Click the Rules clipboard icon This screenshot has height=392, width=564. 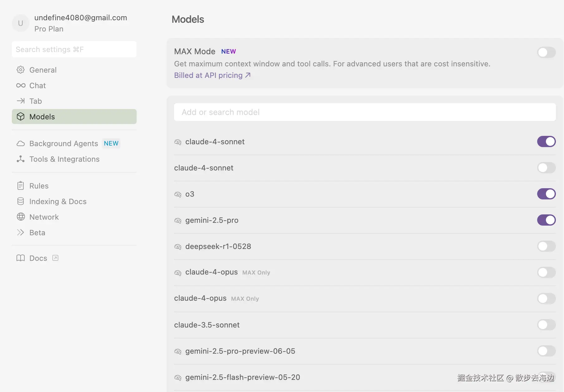[x=21, y=186]
